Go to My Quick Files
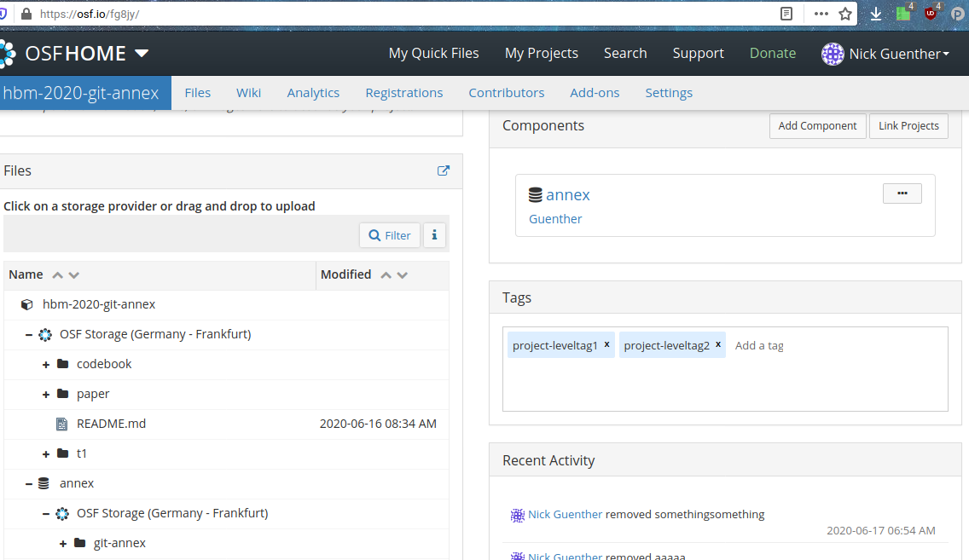This screenshot has height=560, width=969. click(x=434, y=54)
